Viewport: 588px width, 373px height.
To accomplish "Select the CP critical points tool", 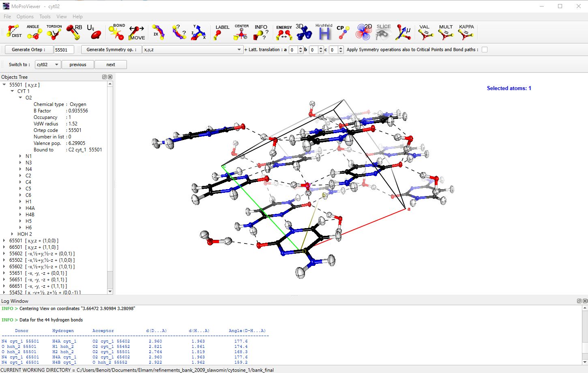I will point(343,32).
